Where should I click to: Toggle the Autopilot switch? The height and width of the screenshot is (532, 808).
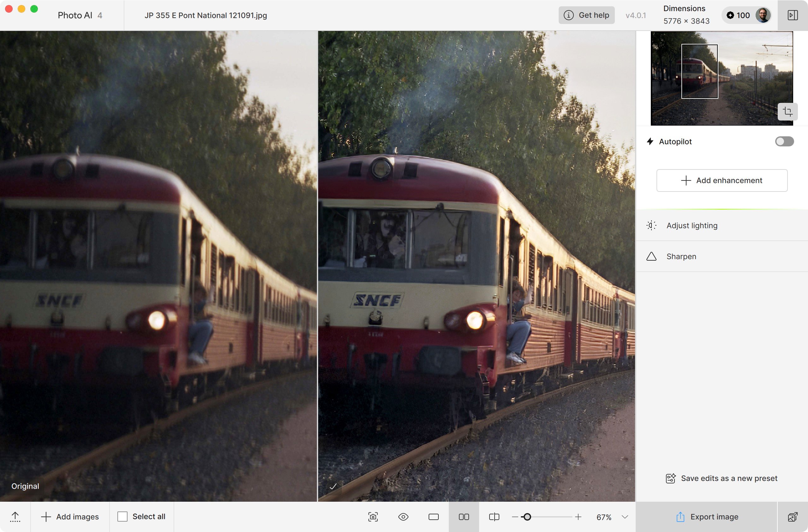pyautogui.click(x=784, y=141)
